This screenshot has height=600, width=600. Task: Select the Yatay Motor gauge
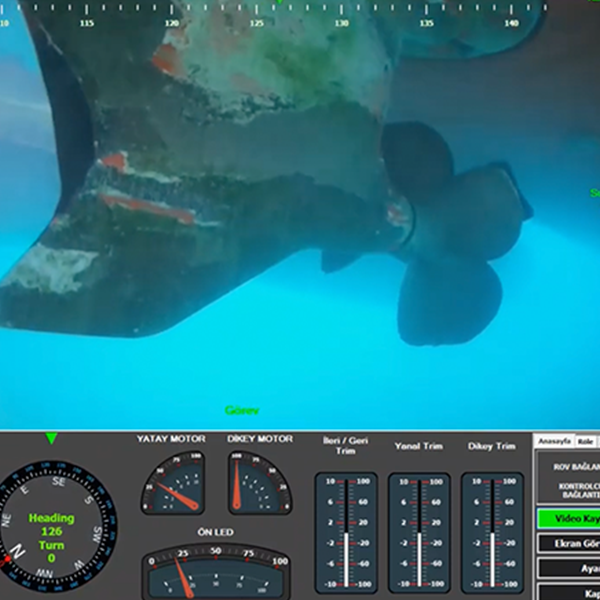(171, 483)
